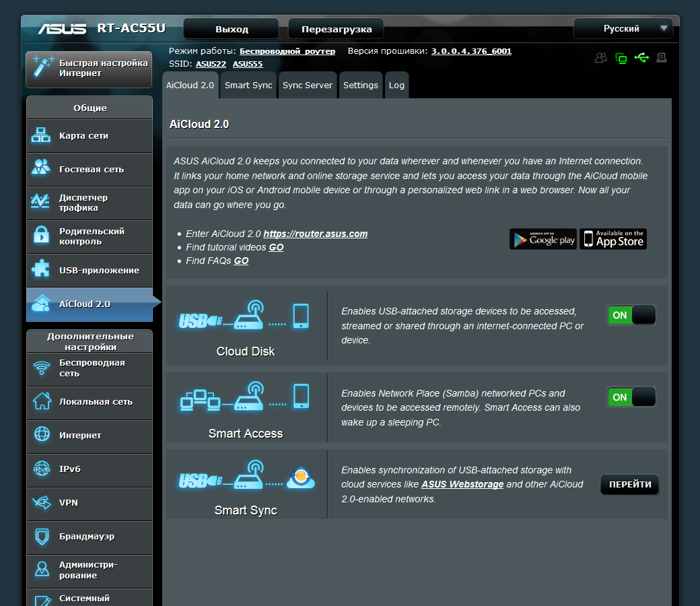Click the Беспроводной роутер operation mode link
Viewport: 700px width, 606px height.
pyautogui.click(x=287, y=51)
